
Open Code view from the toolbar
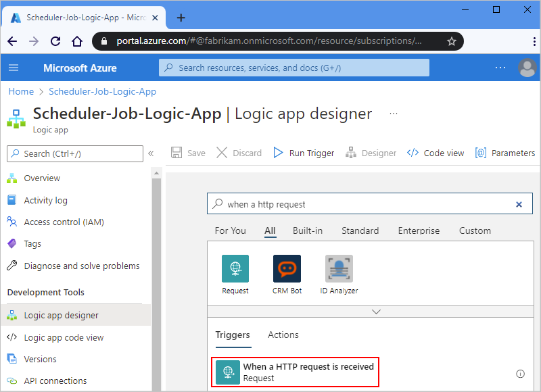pyautogui.click(x=436, y=153)
